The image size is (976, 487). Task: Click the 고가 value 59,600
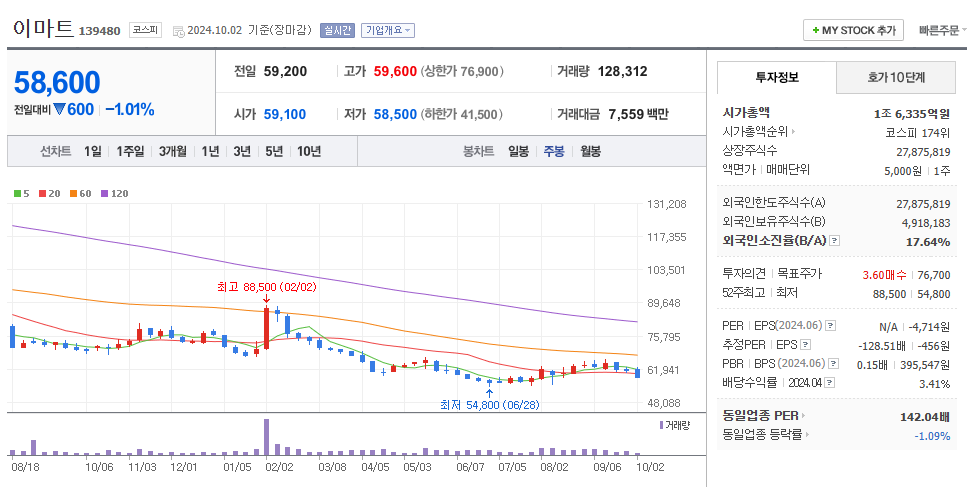click(395, 72)
